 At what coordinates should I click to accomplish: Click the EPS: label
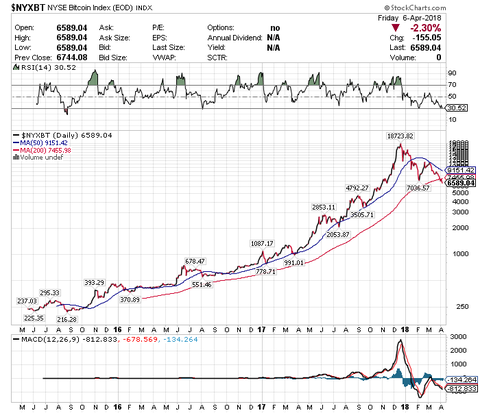160,38
